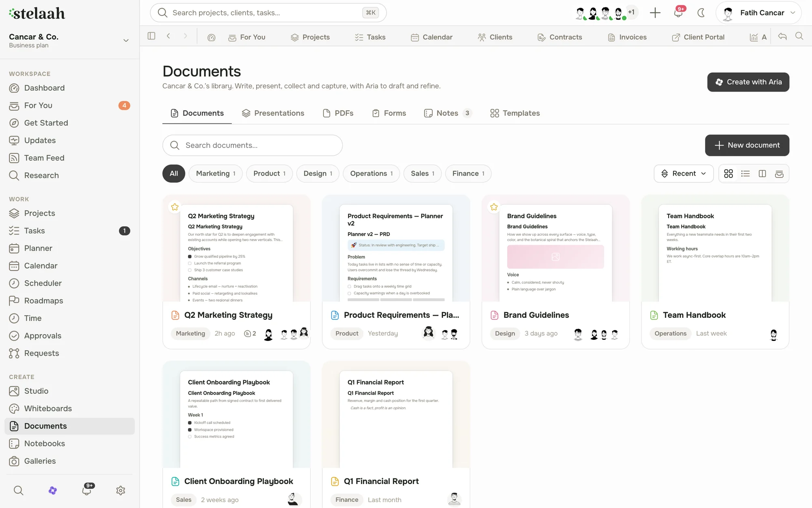The image size is (812, 508).
Task: Switch to split column view
Action: pyautogui.click(x=762, y=174)
